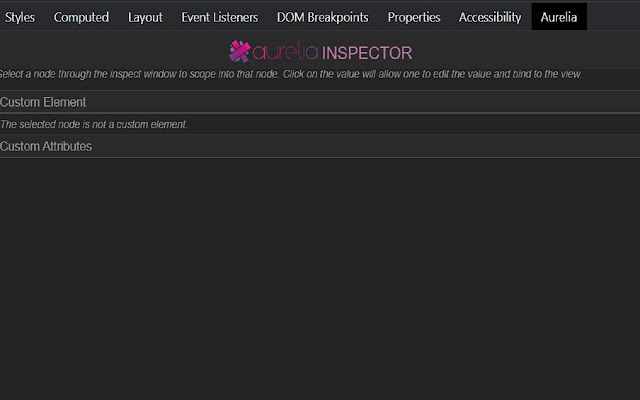This screenshot has height=400, width=640.
Task: Open the Event Listeners tab
Action: (220, 17)
